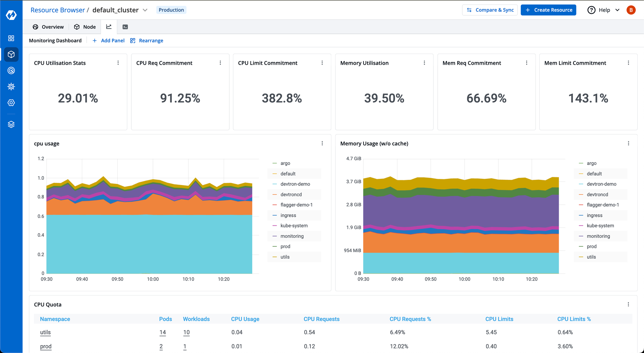The height and width of the screenshot is (353, 644).
Task: Open Global Configurations gear icon in sidebar
Action: point(11,103)
